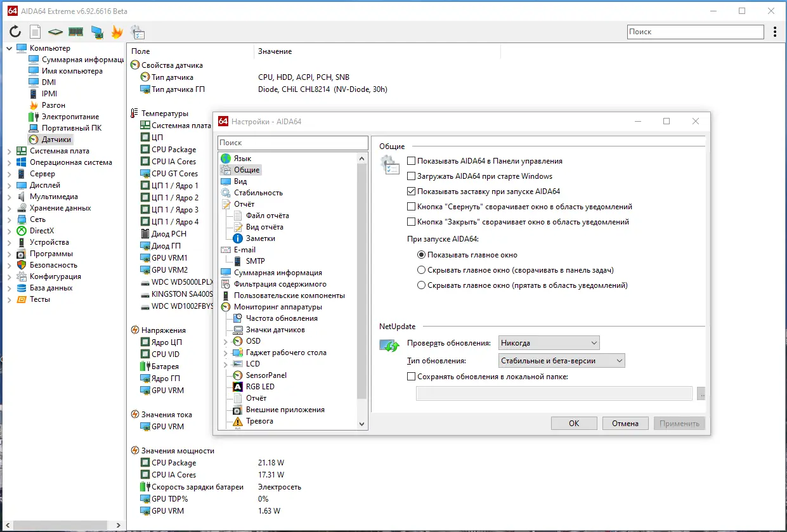Screen dimensions: 787x532
Task: Collapse the Компьютер node in main tree
Action: pyautogui.click(x=9, y=48)
